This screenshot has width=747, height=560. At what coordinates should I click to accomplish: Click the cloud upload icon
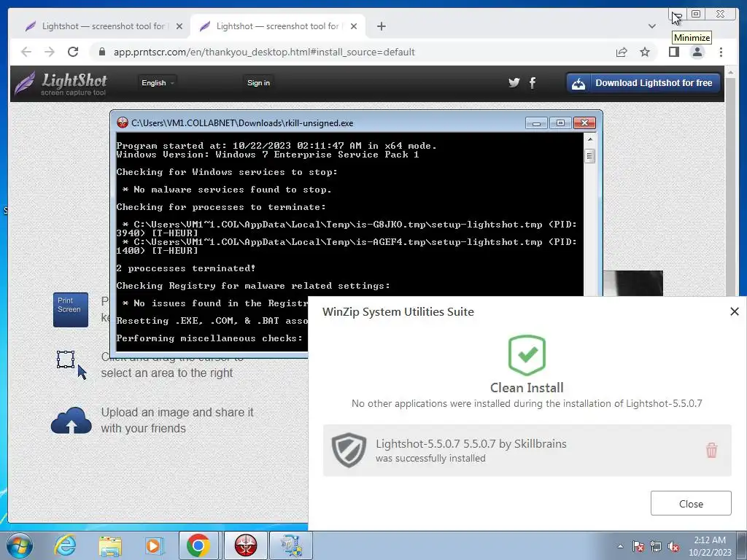71,421
